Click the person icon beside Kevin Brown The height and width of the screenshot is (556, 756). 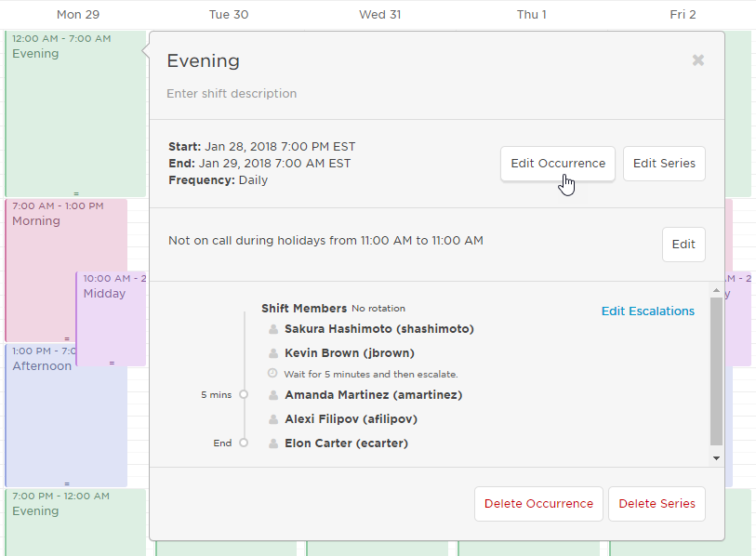[272, 353]
